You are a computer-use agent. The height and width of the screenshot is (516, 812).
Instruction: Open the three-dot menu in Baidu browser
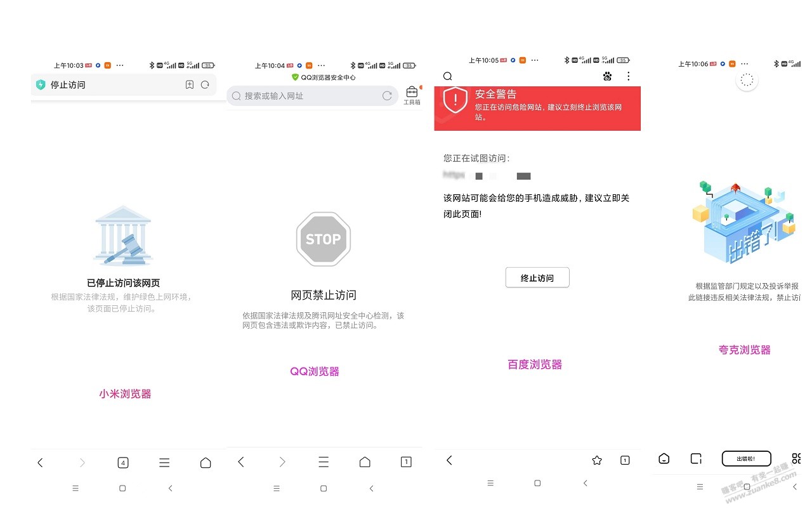pyautogui.click(x=629, y=76)
